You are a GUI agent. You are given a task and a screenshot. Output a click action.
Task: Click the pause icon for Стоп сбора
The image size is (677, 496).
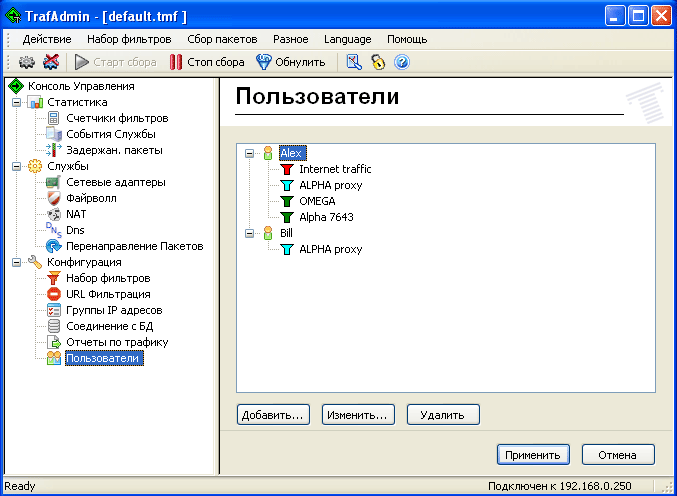tap(175, 62)
